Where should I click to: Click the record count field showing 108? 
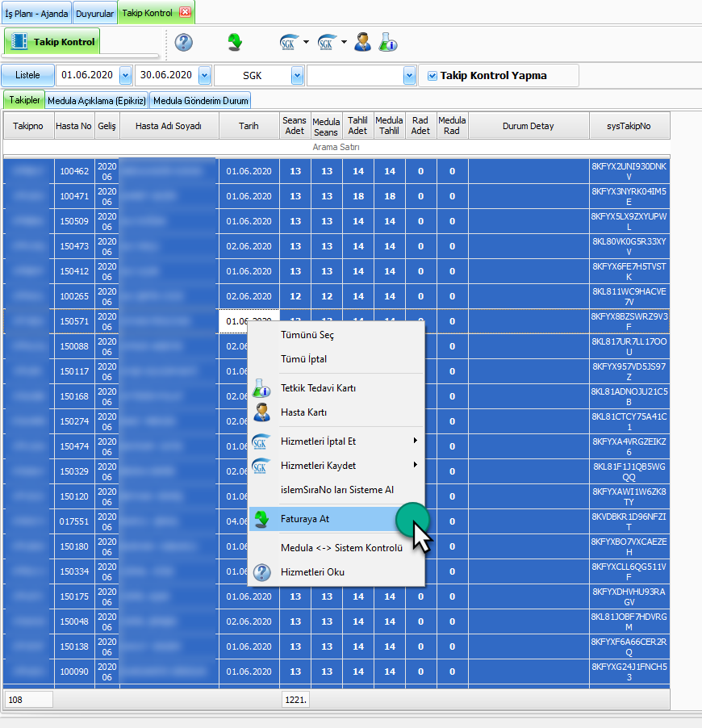pyautogui.click(x=28, y=700)
